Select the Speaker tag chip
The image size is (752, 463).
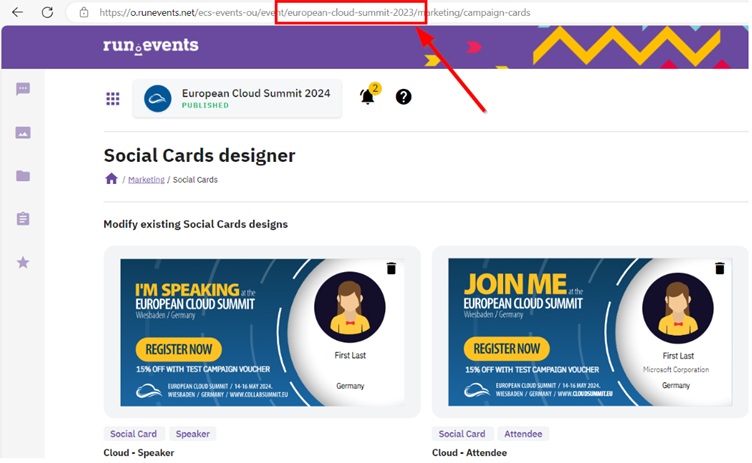tap(192, 434)
